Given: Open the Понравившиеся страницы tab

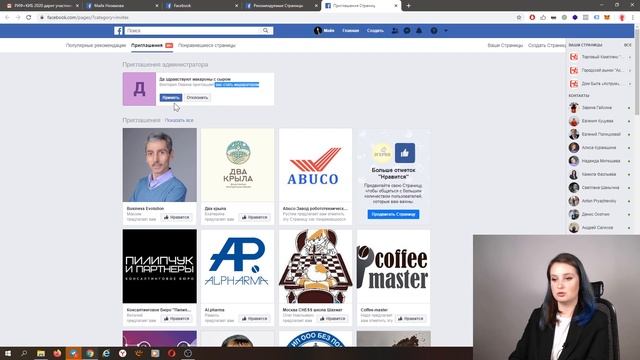Looking at the screenshot, I should (x=207, y=45).
